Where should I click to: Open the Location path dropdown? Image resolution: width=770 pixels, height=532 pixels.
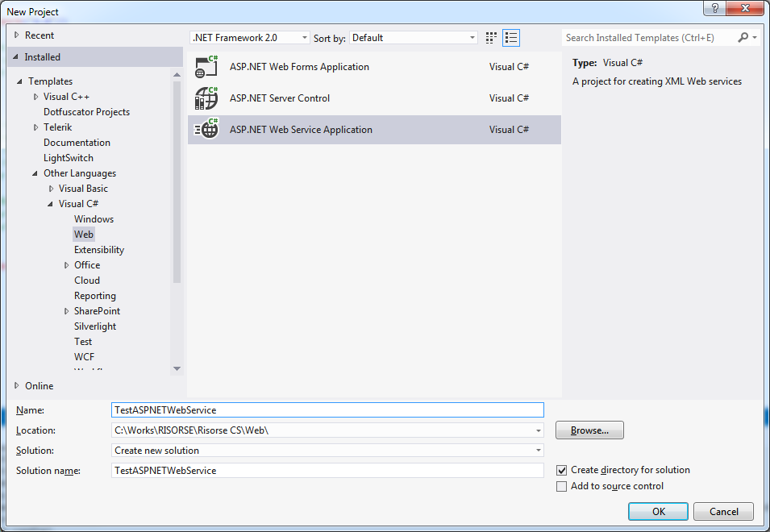[539, 430]
